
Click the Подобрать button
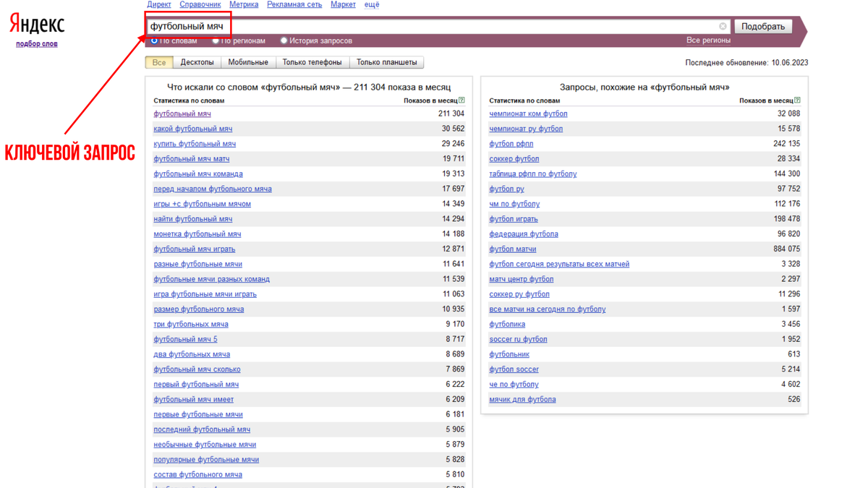pos(763,26)
